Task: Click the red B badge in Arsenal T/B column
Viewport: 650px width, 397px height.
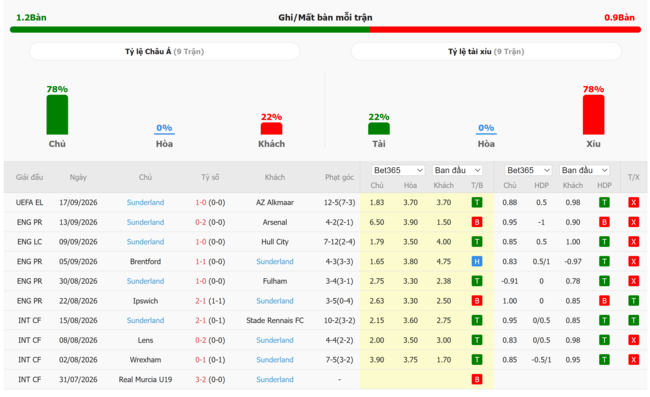Action: 477,222
